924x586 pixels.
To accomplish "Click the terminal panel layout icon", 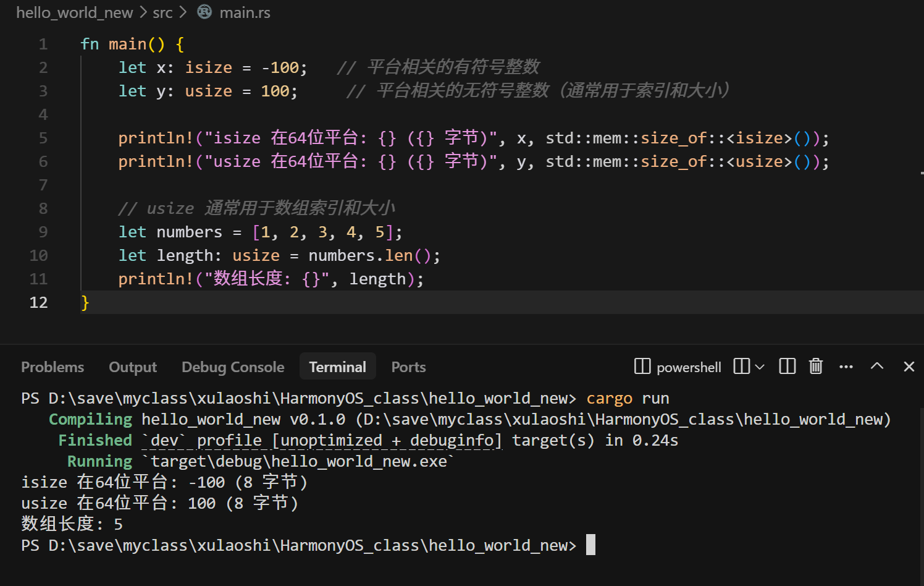I will pos(787,367).
